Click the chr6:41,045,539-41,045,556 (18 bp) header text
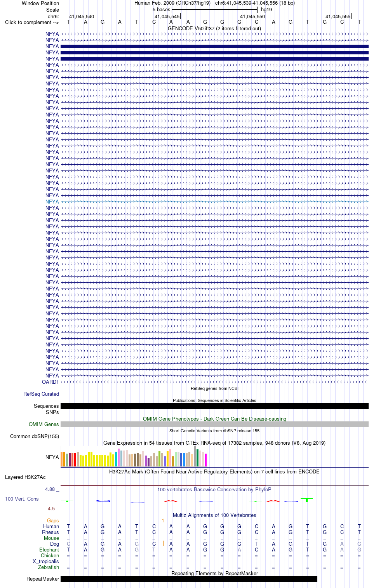This screenshot has width=369, height=588. pyautogui.click(x=255, y=3)
